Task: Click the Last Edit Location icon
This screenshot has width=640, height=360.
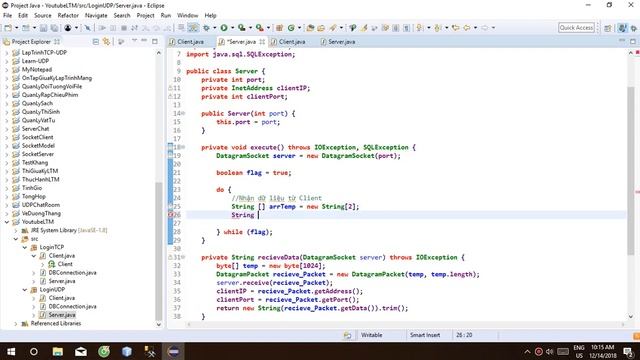Action: click(x=456, y=28)
